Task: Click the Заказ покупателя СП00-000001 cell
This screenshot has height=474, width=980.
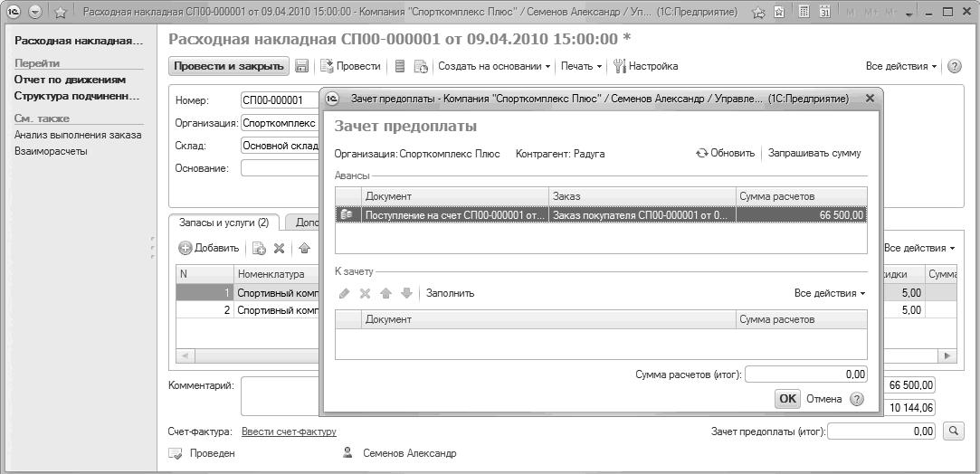Action: (642, 214)
